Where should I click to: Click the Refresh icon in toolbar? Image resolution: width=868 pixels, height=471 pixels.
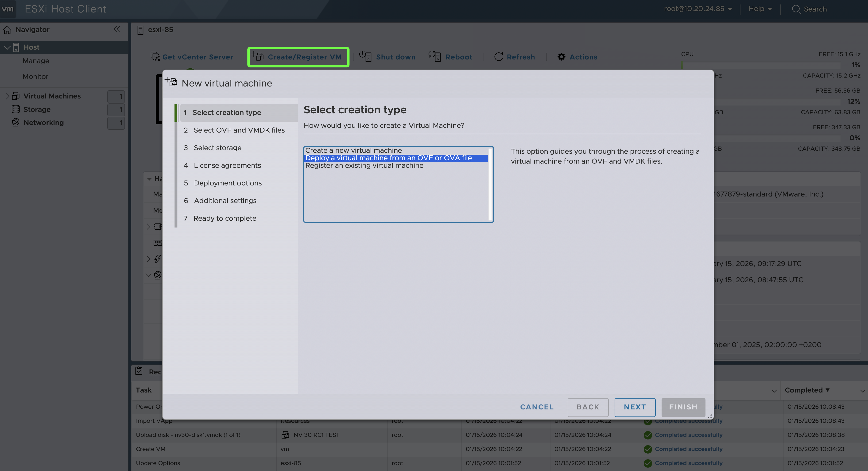coord(498,57)
